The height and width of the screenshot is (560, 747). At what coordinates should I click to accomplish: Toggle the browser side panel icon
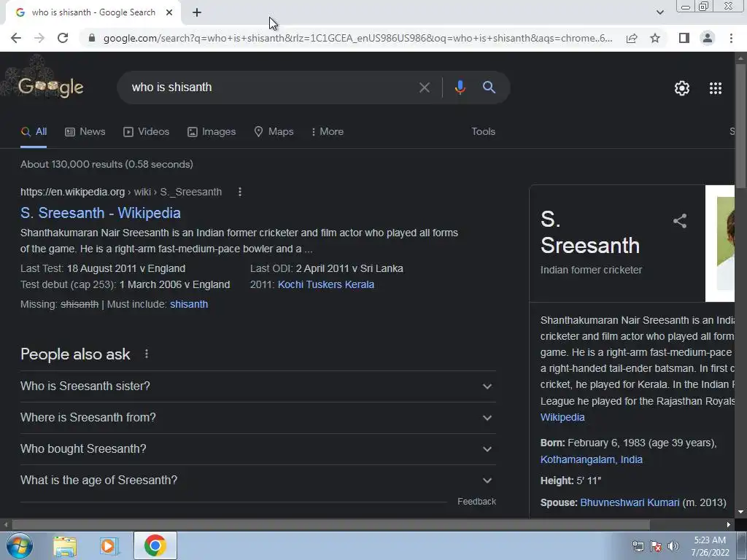(x=684, y=38)
